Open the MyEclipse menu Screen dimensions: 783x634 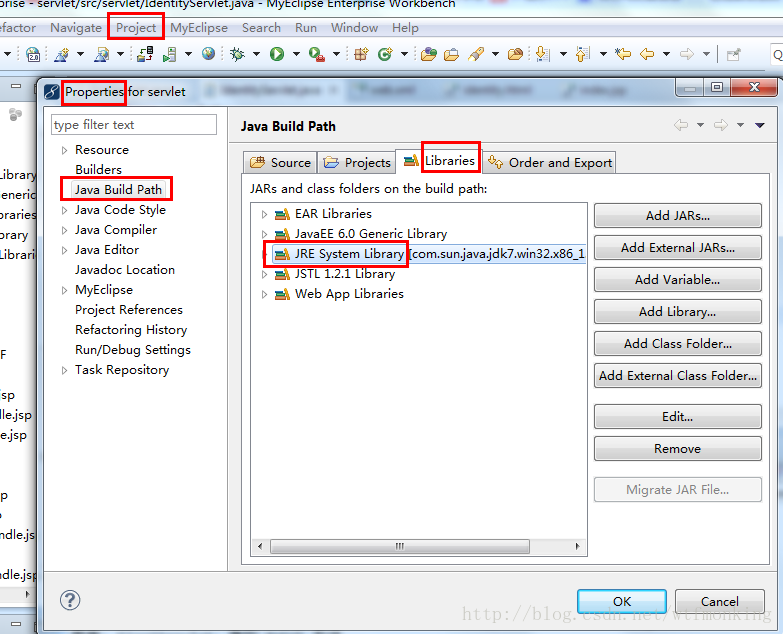click(199, 27)
